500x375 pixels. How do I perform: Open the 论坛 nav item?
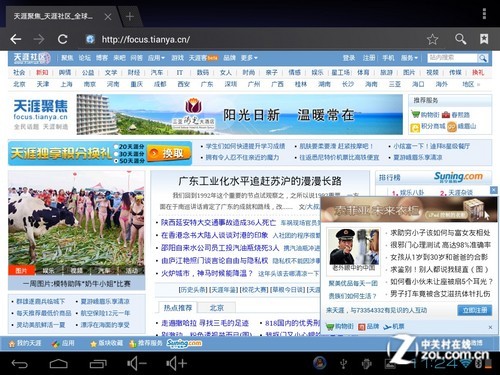pos(85,58)
